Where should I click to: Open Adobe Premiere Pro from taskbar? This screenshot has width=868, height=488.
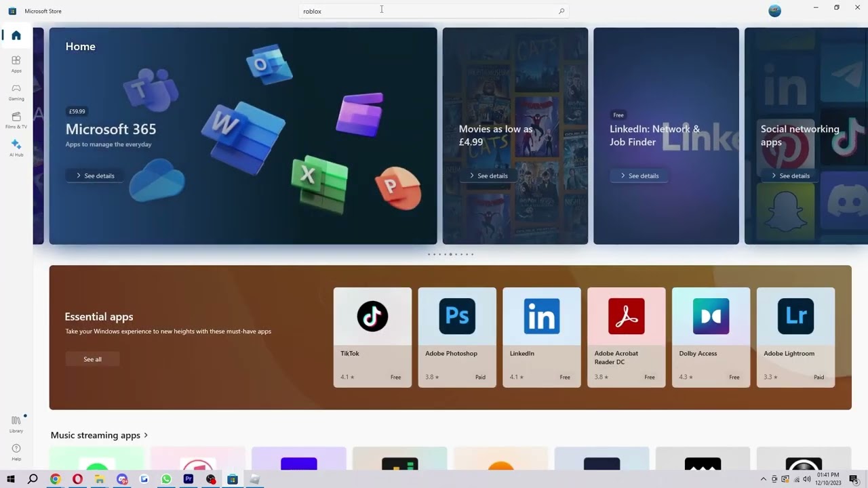click(x=189, y=479)
